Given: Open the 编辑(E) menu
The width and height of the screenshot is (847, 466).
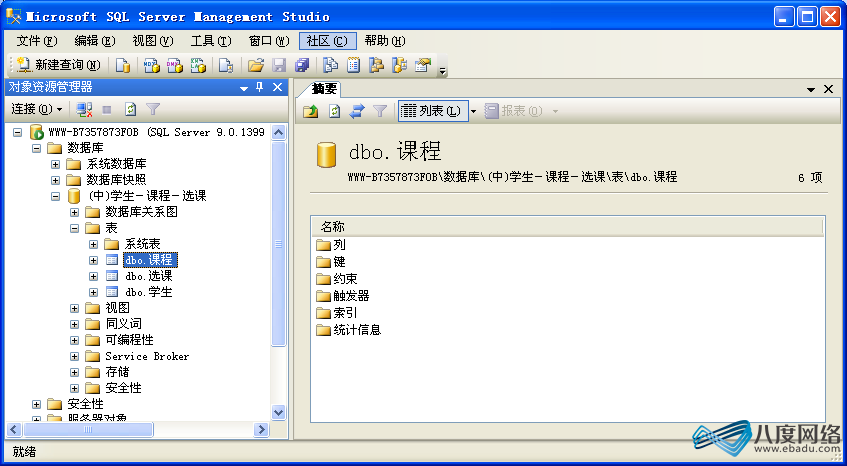Looking at the screenshot, I should (x=95, y=41).
